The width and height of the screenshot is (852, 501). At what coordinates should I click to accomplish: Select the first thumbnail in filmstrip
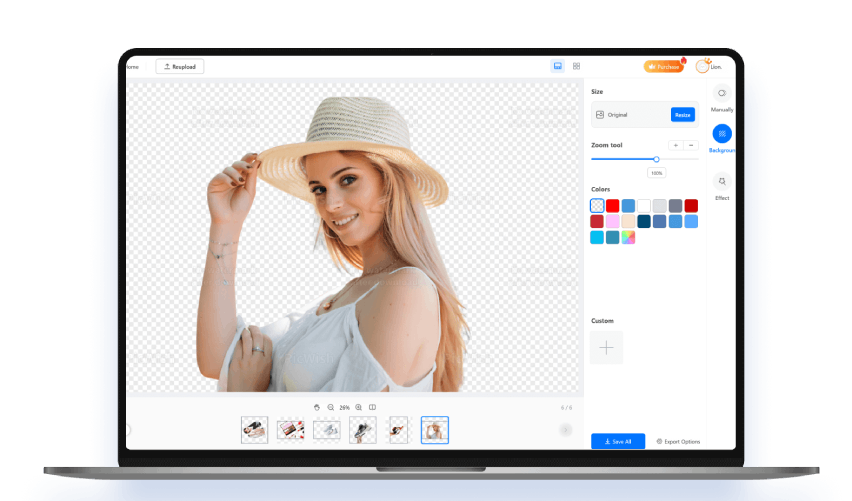pyautogui.click(x=254, y=430)
